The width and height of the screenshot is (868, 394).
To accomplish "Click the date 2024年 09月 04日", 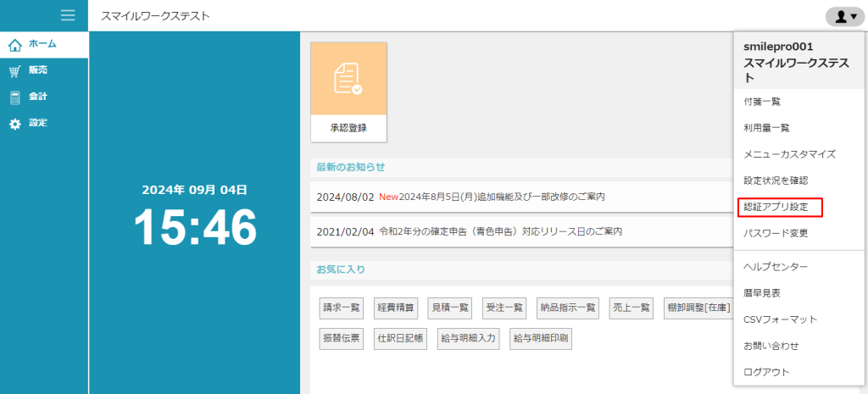I will [x=195, y=190].
